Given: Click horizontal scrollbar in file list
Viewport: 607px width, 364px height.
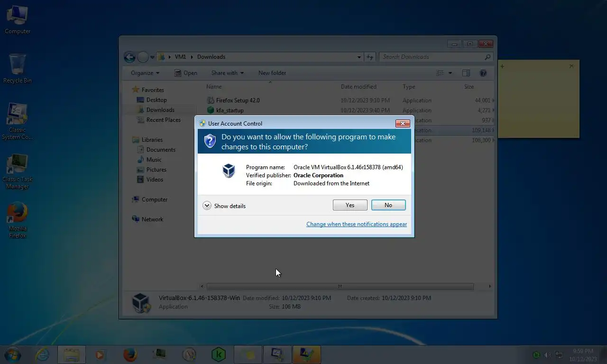Looking at the screenshot, I should [x=340, y=286].
